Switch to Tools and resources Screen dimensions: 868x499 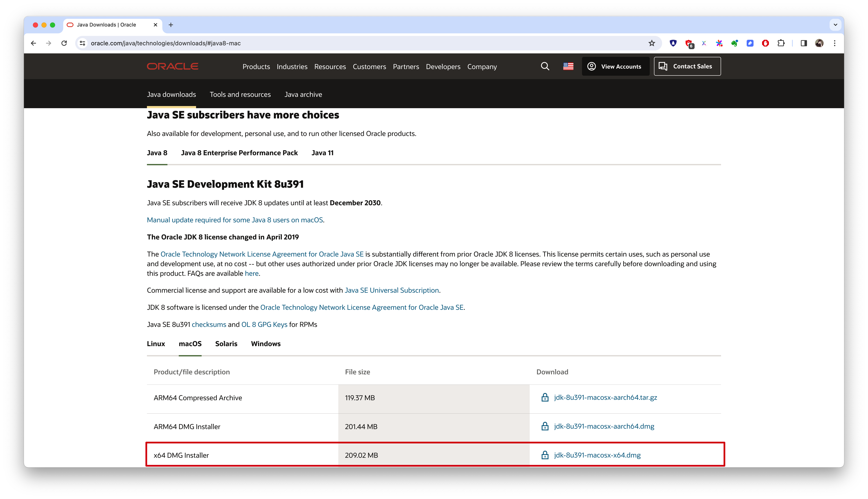coord(240,94)
